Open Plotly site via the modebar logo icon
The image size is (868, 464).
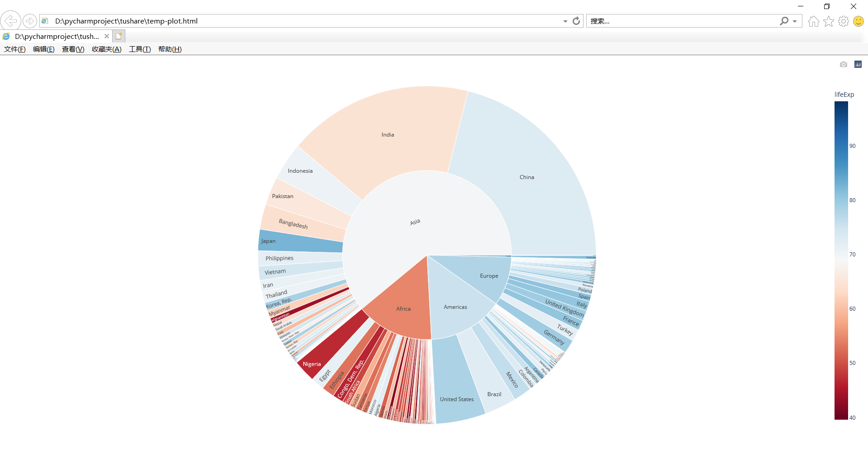click(858, 64)
